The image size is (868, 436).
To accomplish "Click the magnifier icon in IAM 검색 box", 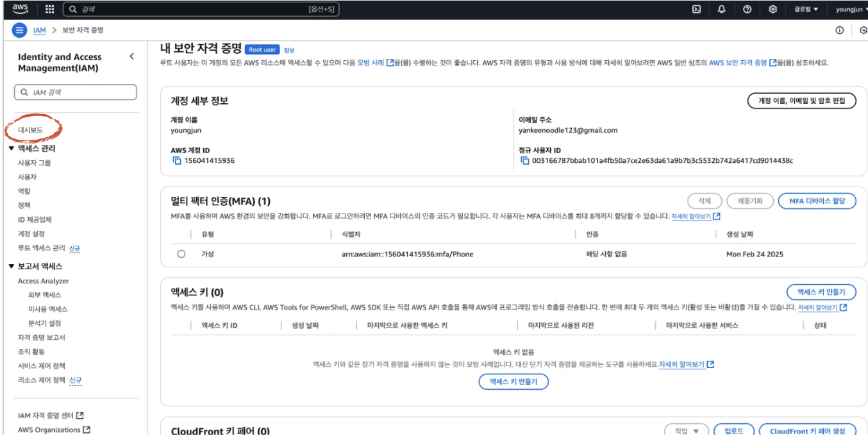I will (x=24, y=92).
